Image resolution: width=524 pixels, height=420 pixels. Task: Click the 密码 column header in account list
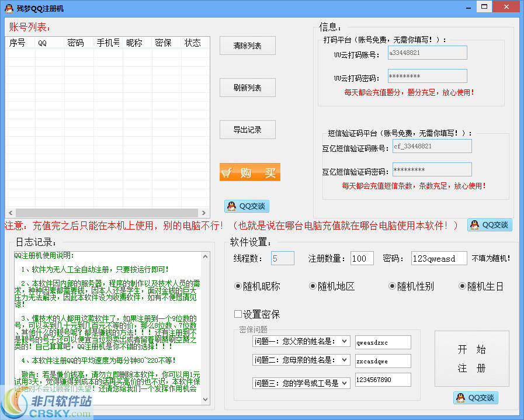(79, 43)
